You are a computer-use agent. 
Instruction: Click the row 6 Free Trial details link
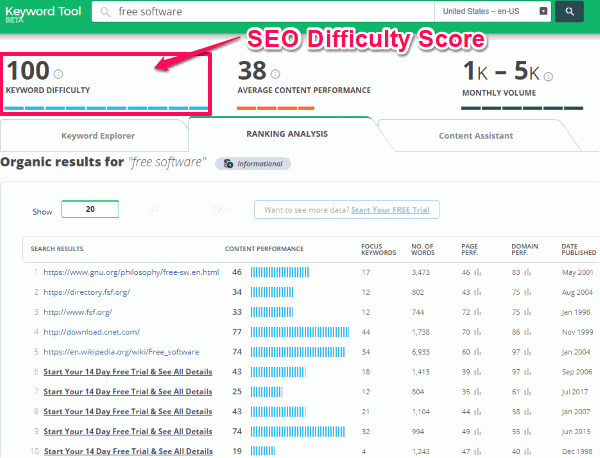coord(128,372)
